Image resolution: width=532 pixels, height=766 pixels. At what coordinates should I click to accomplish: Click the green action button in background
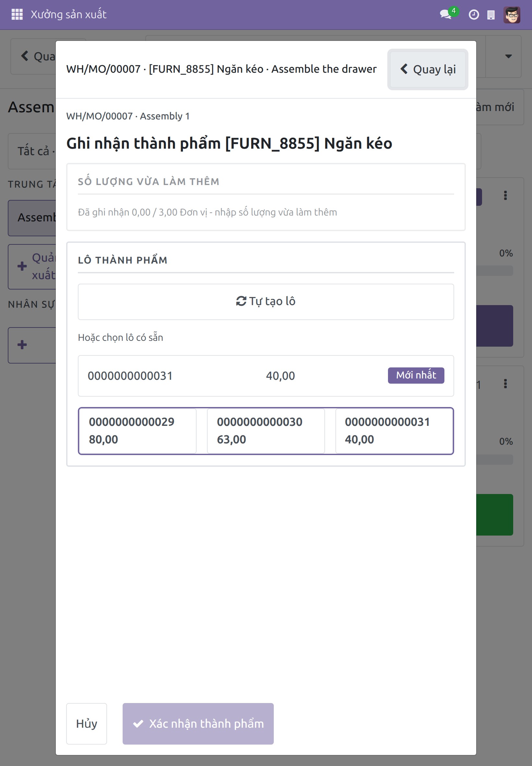coord(495,514)
